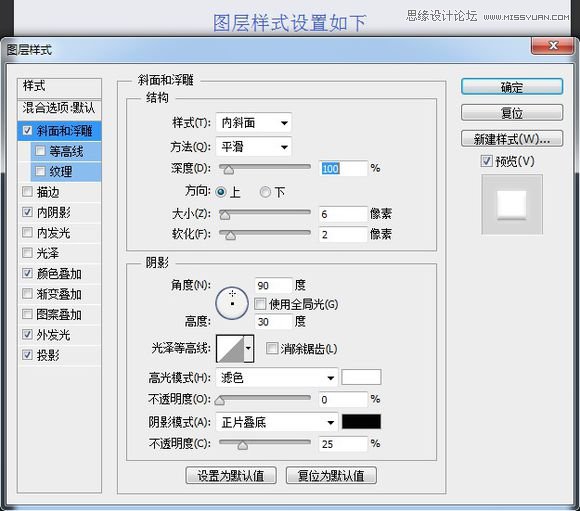Select the 描边 list entry label
The height and width of the screenshot is (511, 580).
[48, 192]
